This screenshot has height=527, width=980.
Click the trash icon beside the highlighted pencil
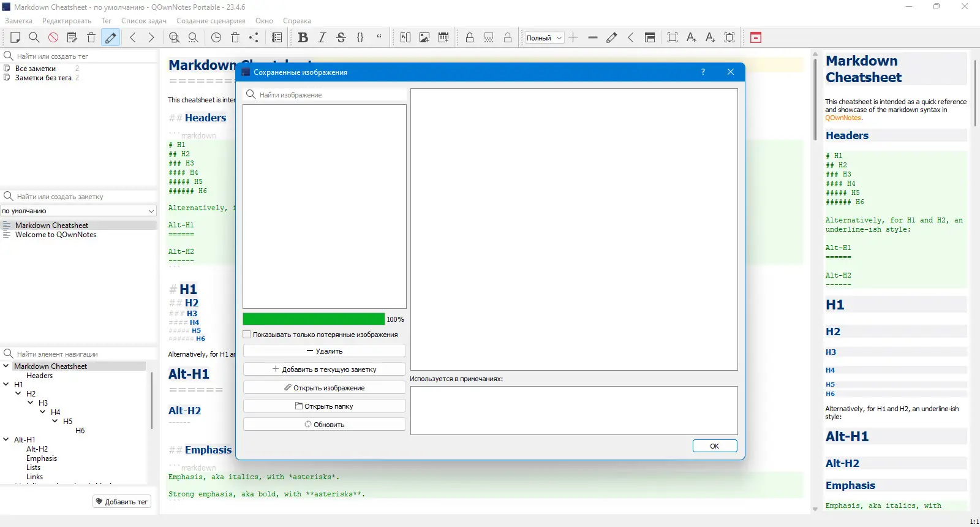(x=91, y=37)
